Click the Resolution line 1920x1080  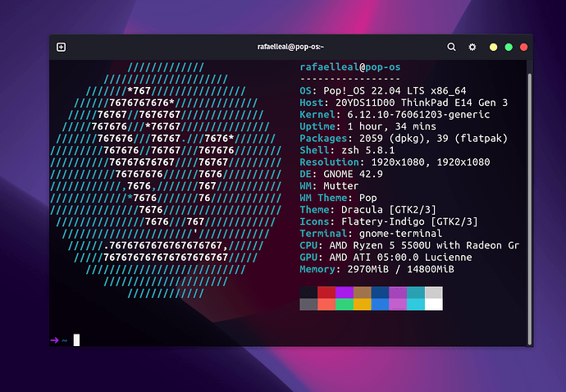pos(395,162)
